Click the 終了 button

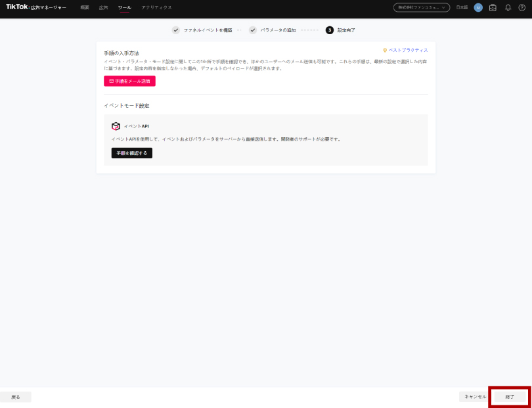tap(510, 397)
